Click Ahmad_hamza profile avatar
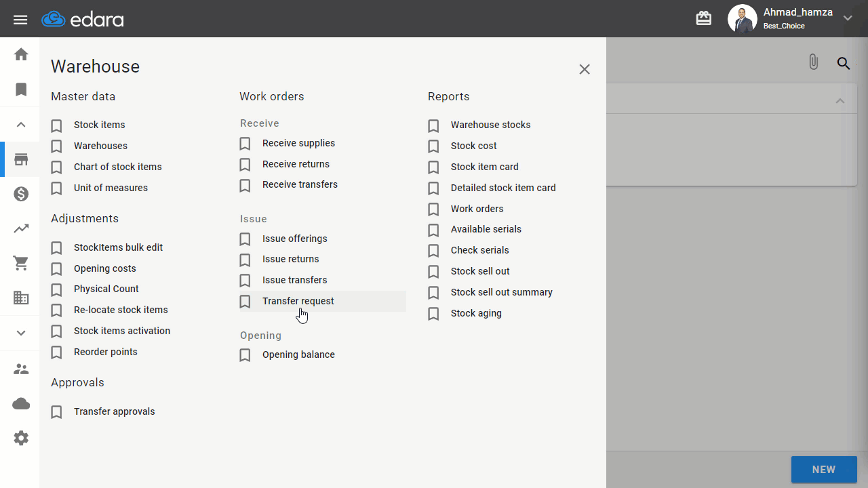This screenshot has height=488, width=868. coord(742,19)
